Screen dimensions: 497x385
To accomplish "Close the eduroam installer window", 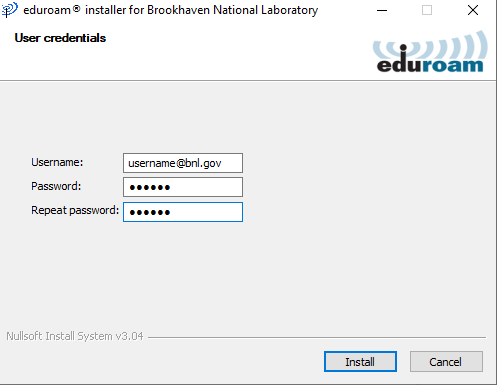I will tap(473, 10).
